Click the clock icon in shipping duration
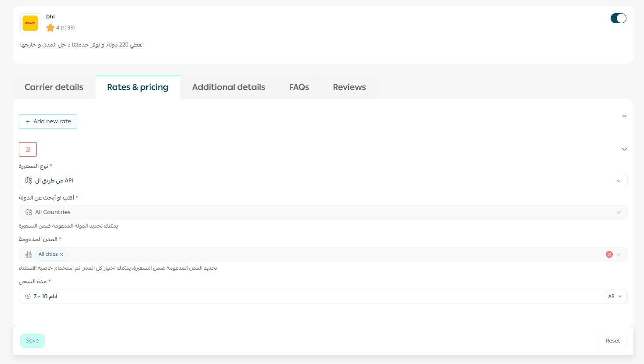644x364 pixels. pyautogui.click(x=28, y=296)
